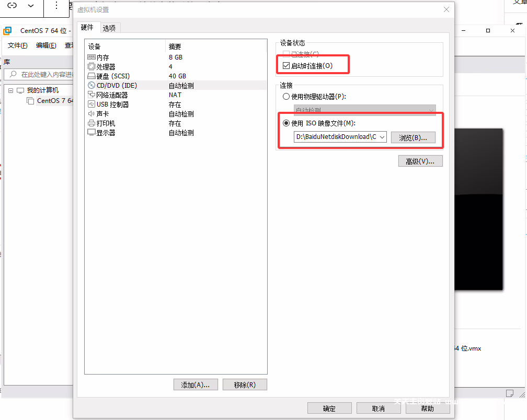Toggle the 启动时连接(O) checkbox

tap(286, 65)
